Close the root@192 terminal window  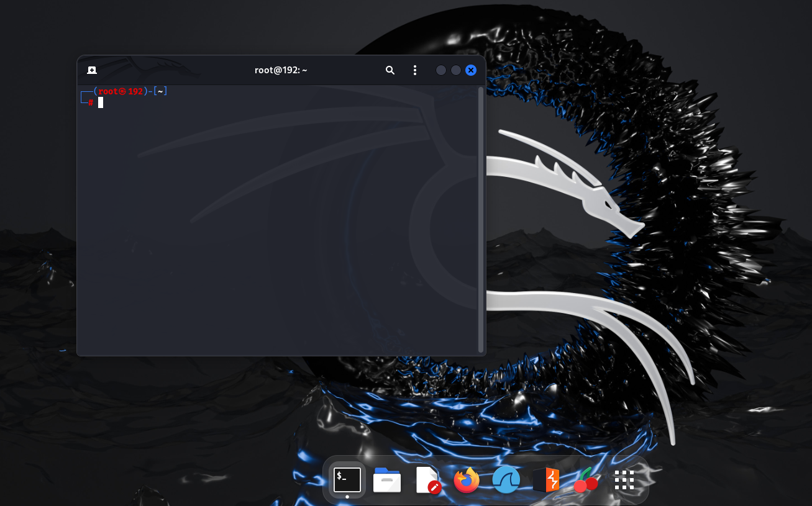pyautogui.click(x=471, y=70)
